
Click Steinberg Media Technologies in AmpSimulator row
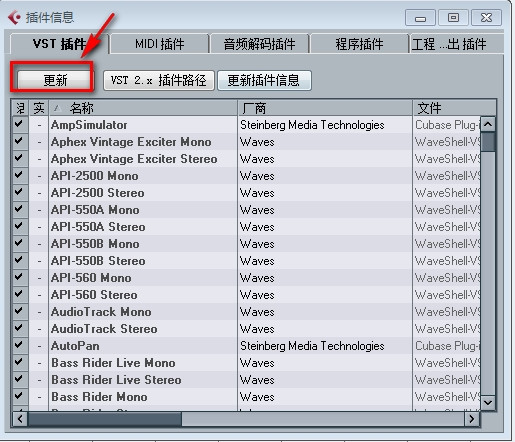pos(312,125)
